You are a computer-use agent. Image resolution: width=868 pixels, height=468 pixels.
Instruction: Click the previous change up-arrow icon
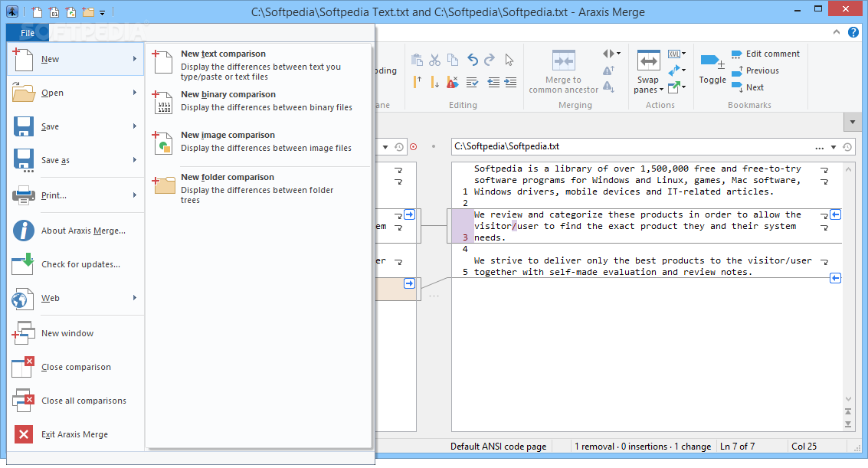point(418,82)
